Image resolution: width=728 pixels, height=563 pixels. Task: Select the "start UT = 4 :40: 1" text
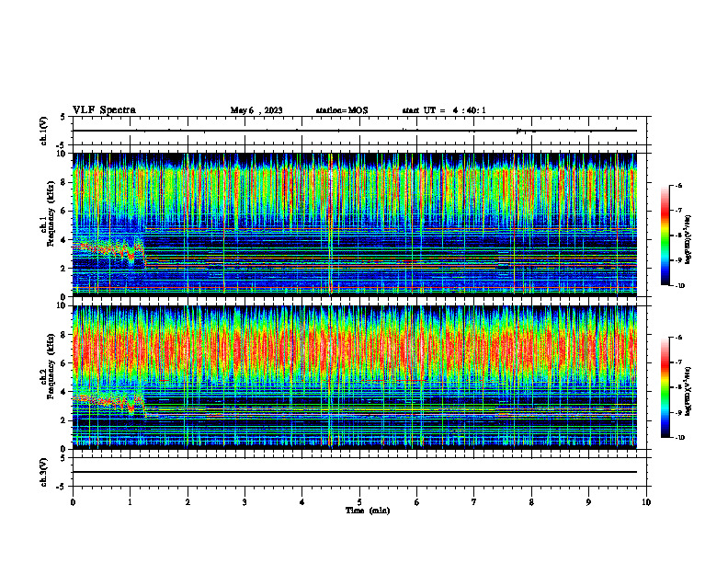tap(444, 110)
